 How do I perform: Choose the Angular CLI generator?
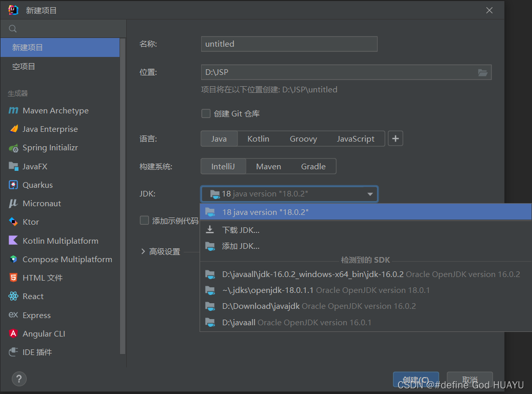(43, 333)
